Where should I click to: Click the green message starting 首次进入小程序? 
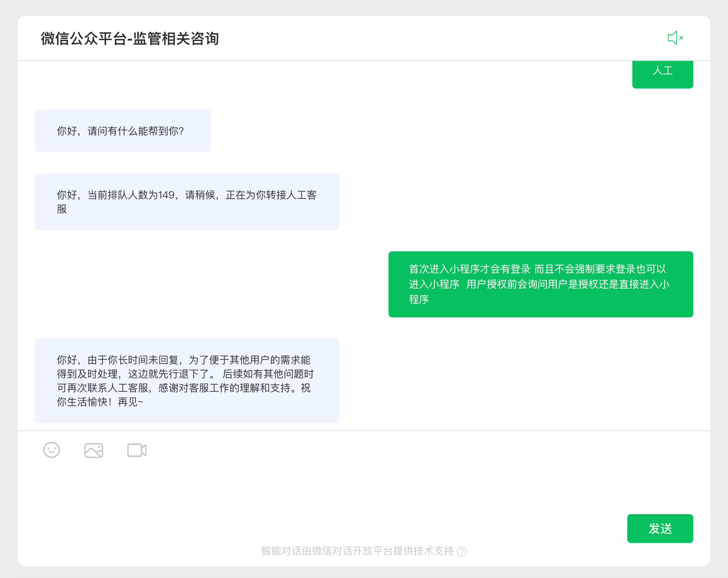541,284
